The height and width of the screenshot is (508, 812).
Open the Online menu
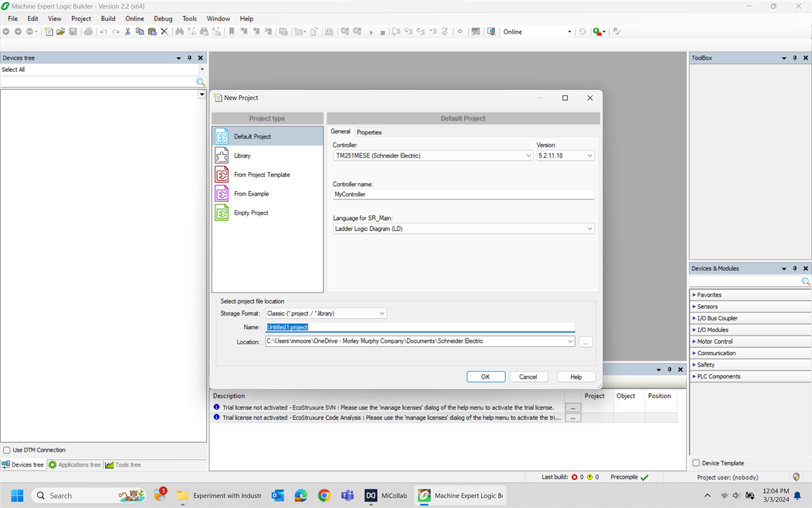134,18
